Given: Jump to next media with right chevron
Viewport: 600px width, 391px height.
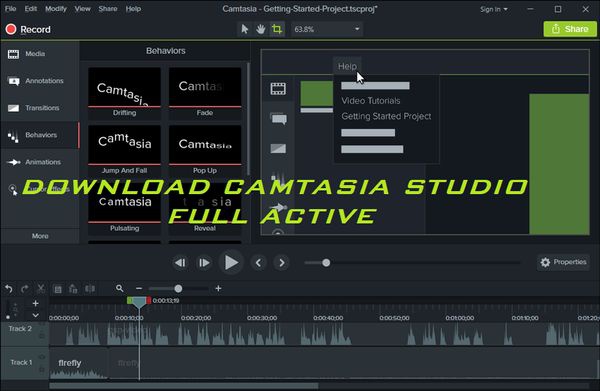Looking at the screenshot, I should 282,263.
